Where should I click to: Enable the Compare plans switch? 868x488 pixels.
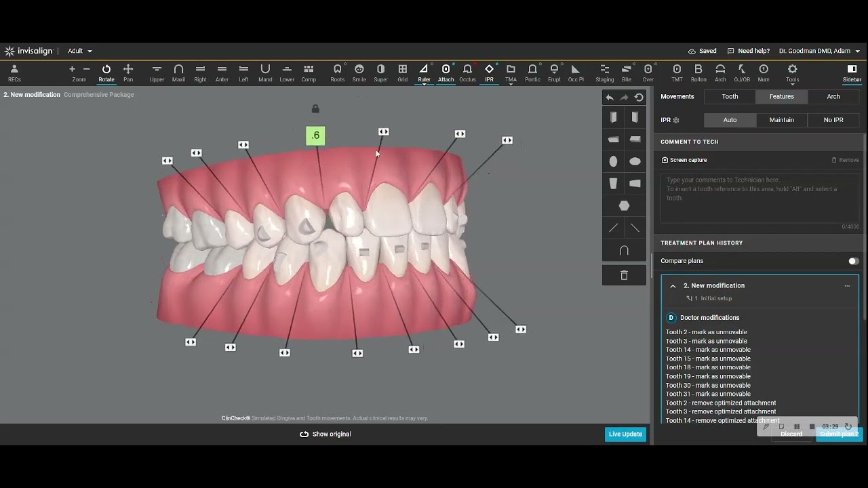coord(853,261)
